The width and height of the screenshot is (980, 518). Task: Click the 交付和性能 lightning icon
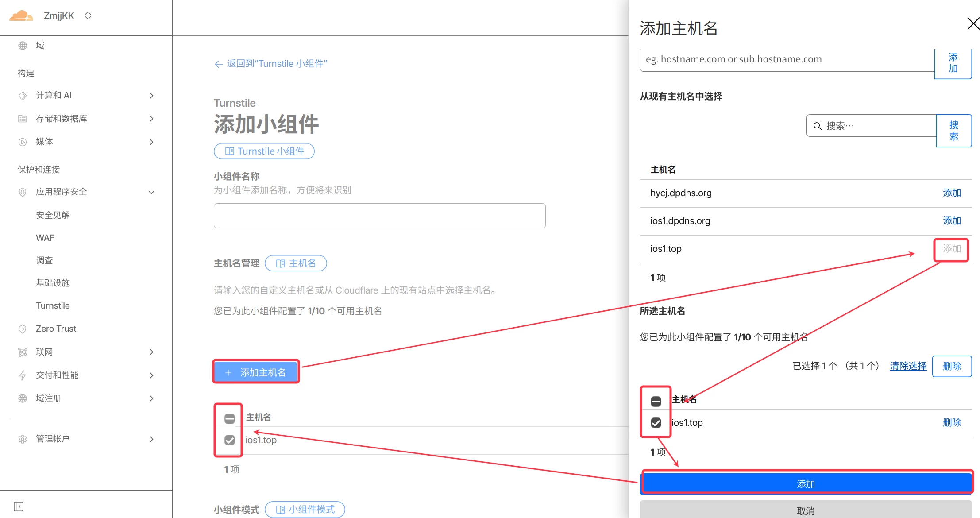23,375
